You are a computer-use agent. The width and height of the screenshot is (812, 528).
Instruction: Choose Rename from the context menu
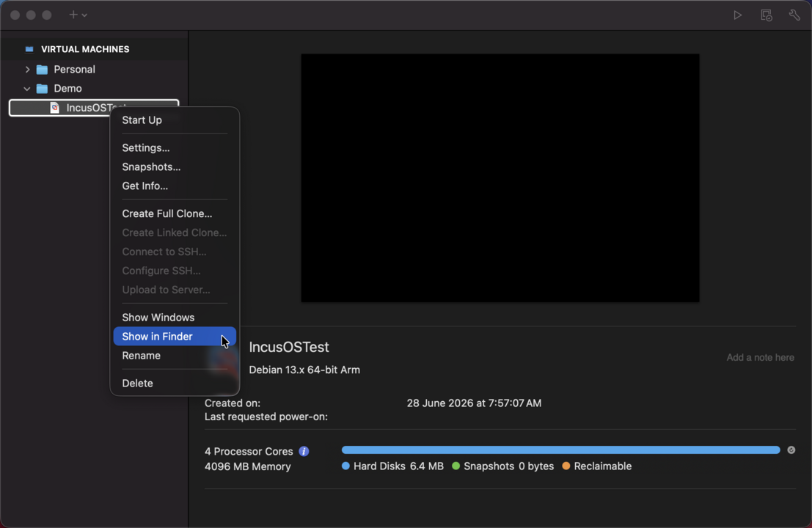pyautogui.click(x=175, y=356)
